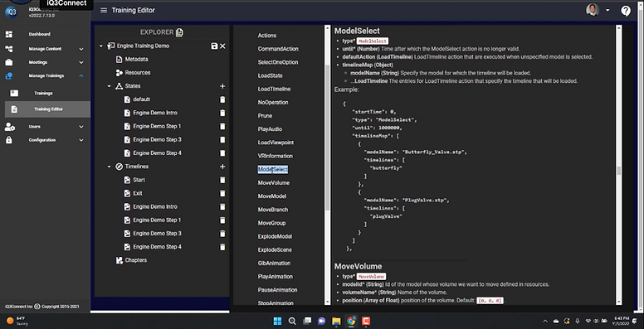Open File Explorer from taskbar
The image size is (644, 329).
336,322
